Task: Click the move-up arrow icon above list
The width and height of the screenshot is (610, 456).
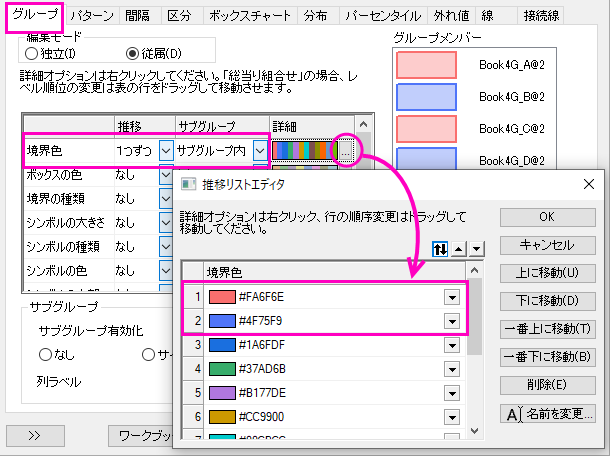Action: (x=459, y=249)
